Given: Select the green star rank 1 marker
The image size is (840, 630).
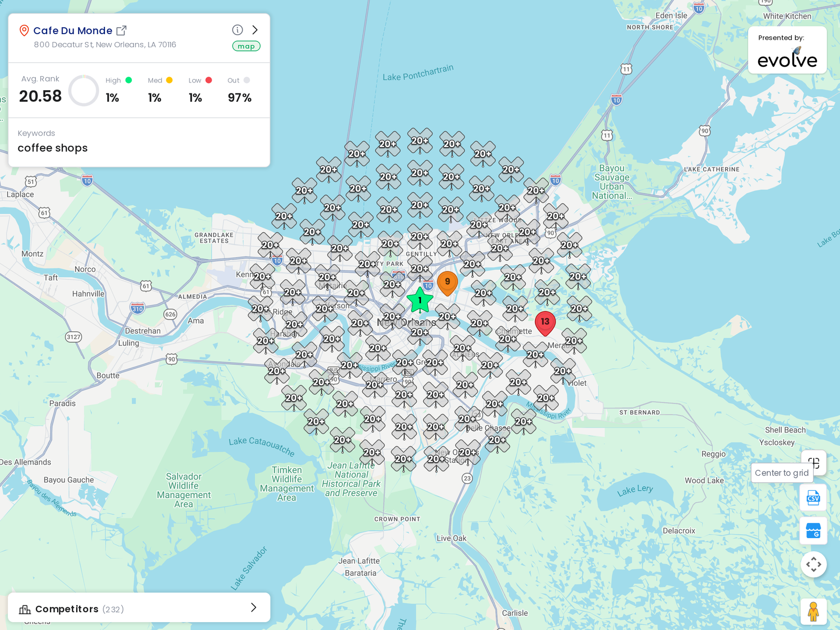Looking at the screenshot, I should [419, 300].
